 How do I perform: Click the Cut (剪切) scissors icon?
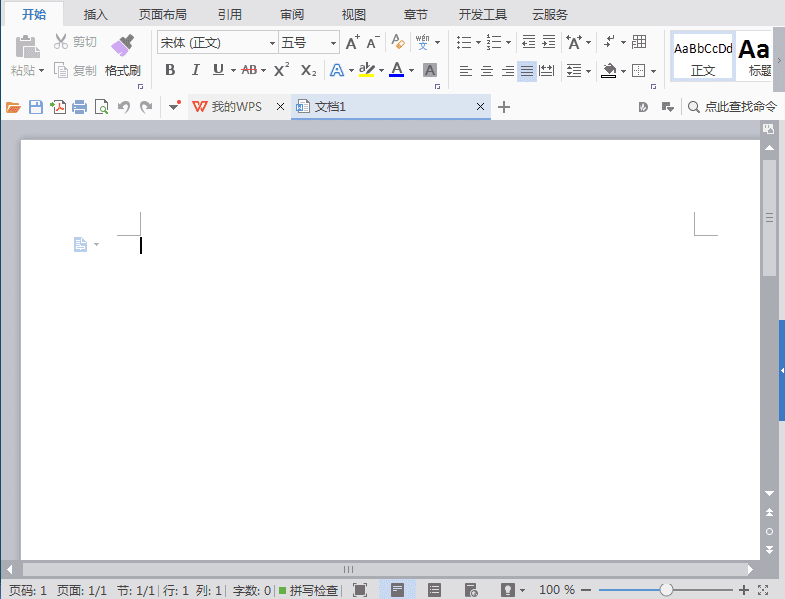[x=61, y=42]
